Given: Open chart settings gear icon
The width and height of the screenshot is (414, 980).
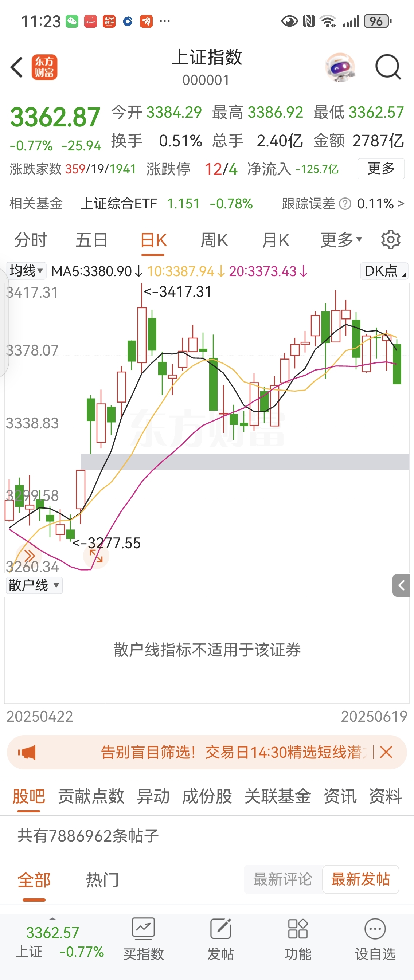Looking at the screenshot, I should [x=391, y=240].
